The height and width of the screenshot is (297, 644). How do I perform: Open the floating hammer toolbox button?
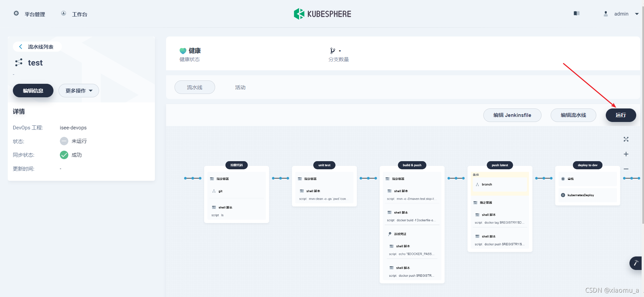[x=636, y=263]
